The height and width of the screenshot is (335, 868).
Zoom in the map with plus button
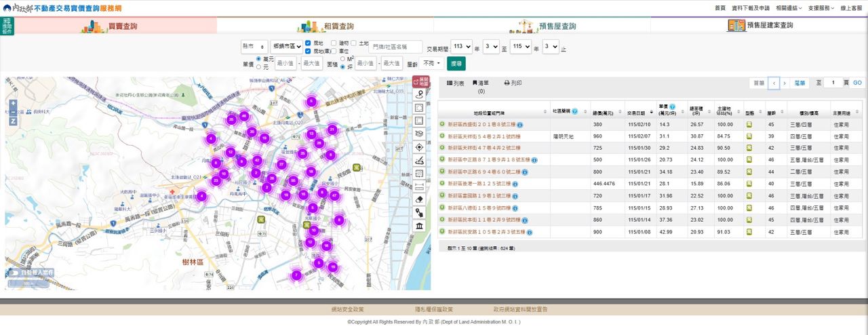click(x=13, y=104)
